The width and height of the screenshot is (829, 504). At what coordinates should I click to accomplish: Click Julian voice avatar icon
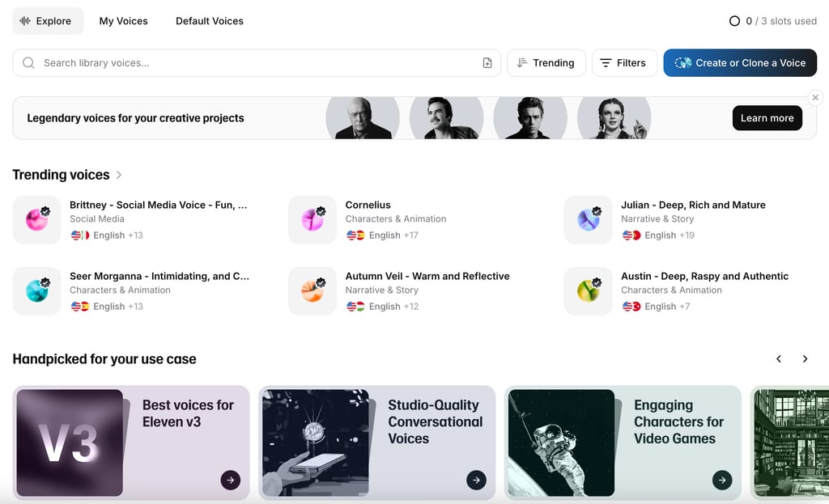[589, 219]
